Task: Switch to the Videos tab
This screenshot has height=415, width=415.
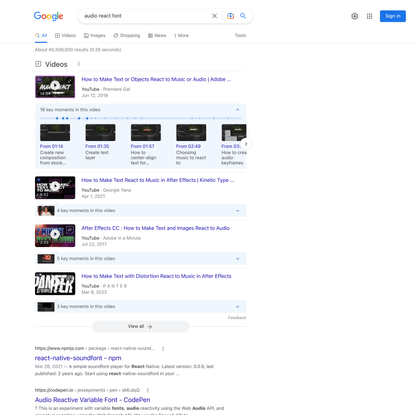Action: [65, 35]
